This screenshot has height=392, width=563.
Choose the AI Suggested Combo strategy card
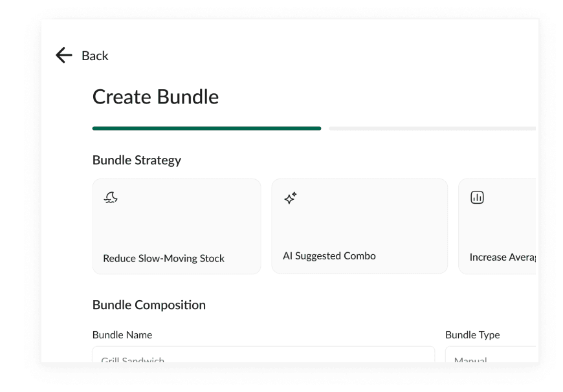(x=359, y=226)
